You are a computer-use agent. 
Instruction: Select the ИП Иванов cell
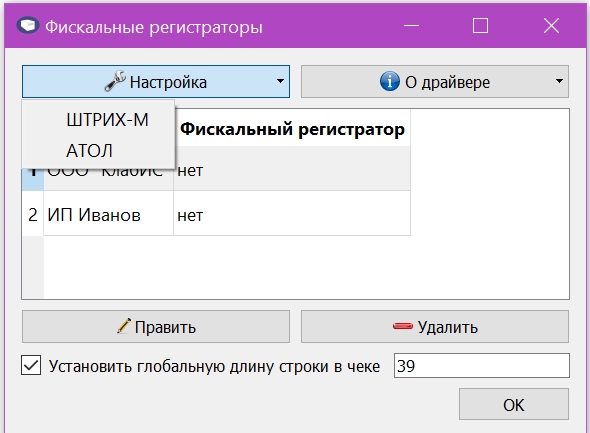[108, 214]
